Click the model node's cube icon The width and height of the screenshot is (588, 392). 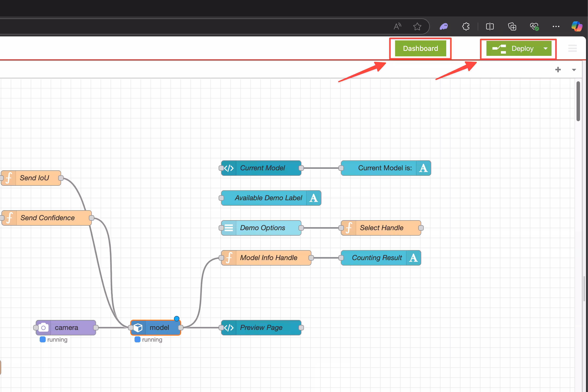click(x=138, y=327)
